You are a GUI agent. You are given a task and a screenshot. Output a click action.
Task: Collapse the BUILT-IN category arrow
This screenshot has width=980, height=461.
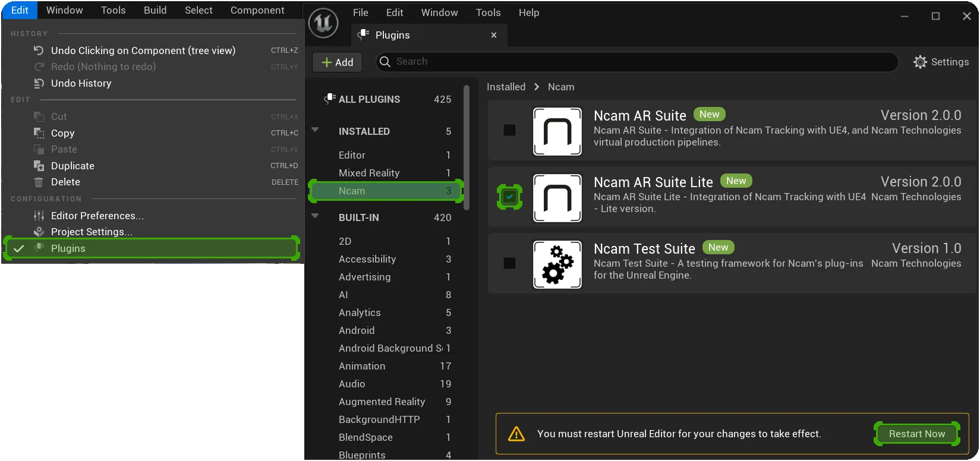[316, 216]
